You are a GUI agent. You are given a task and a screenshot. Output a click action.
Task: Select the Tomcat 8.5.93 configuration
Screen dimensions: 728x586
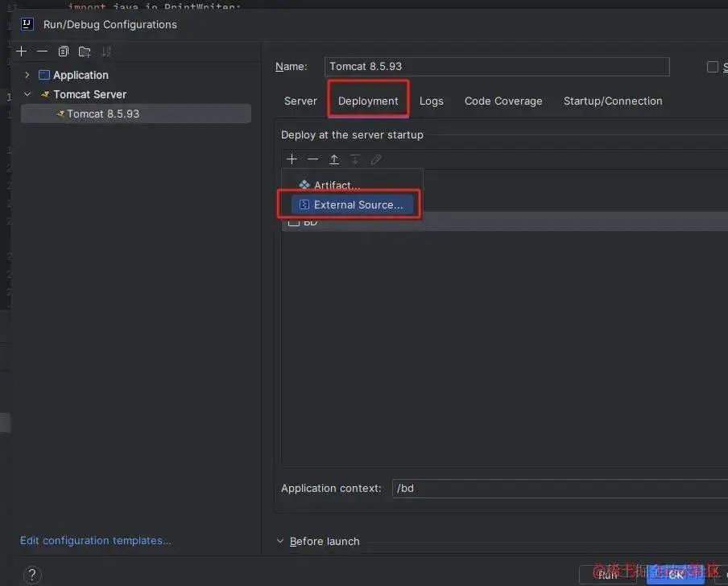[136, 113]
